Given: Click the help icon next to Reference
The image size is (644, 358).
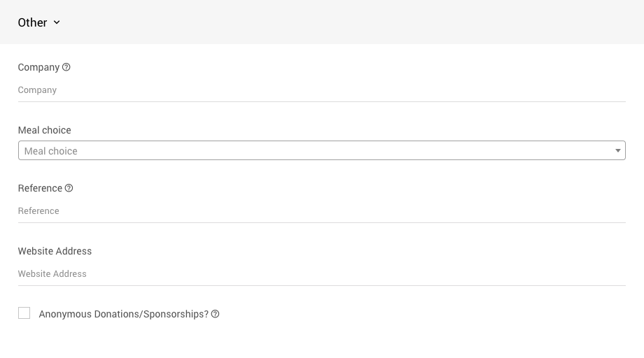Looking at the screenshot, I should pos(69,188).
